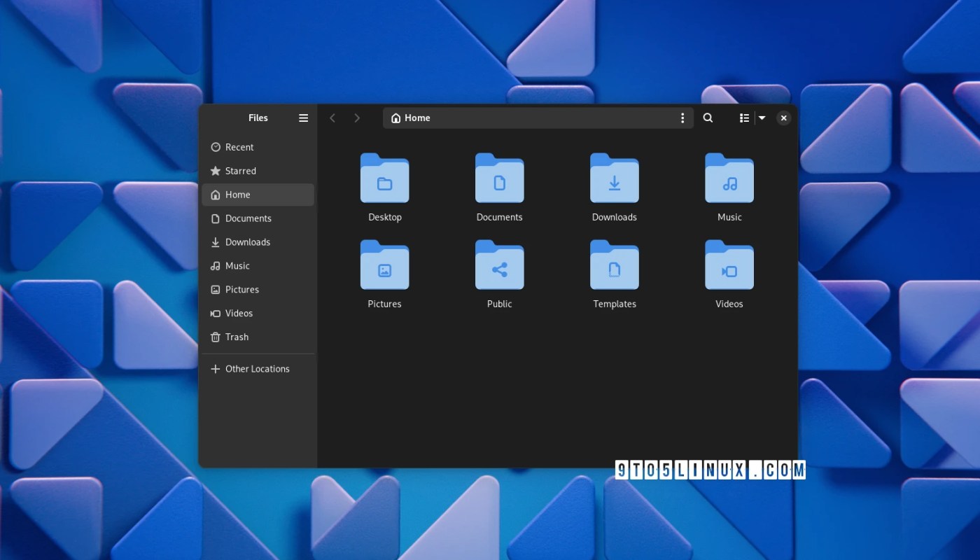Select Recent in the sidebar
The image size is (980, 560).
point(258,147)
